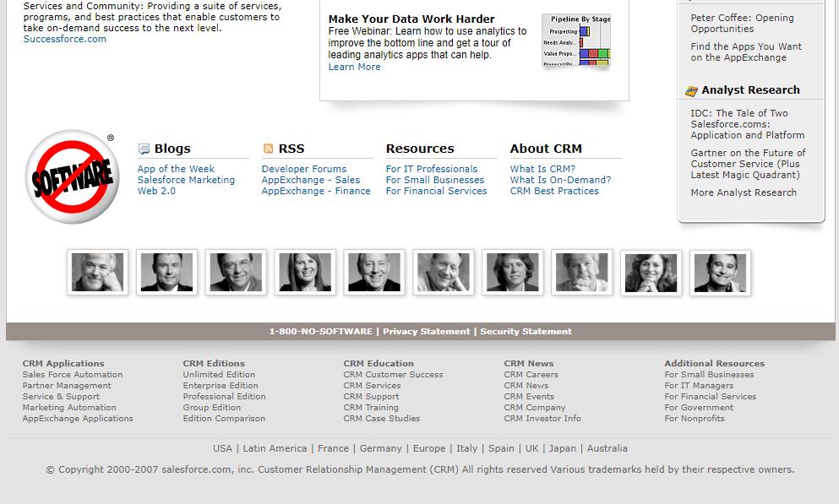Select Germany from the country list
The height and width of the screenshot is (504, 839).
tap(380, 448)
